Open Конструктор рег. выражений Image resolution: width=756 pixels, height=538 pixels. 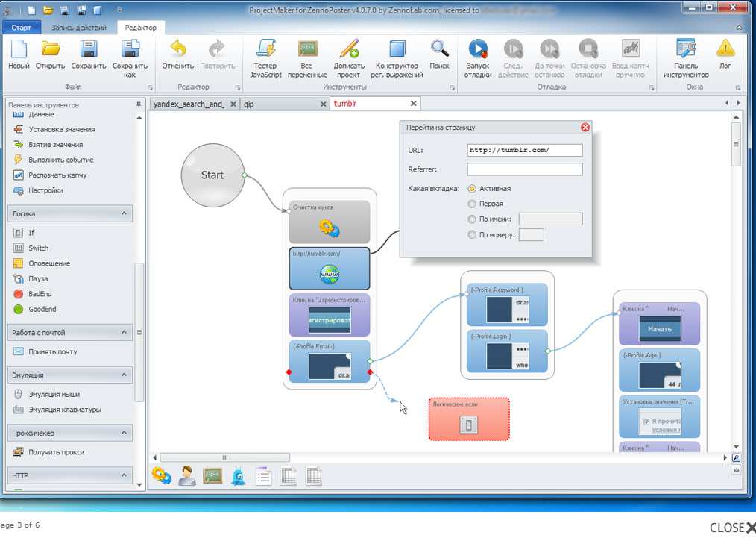point(397,50)
